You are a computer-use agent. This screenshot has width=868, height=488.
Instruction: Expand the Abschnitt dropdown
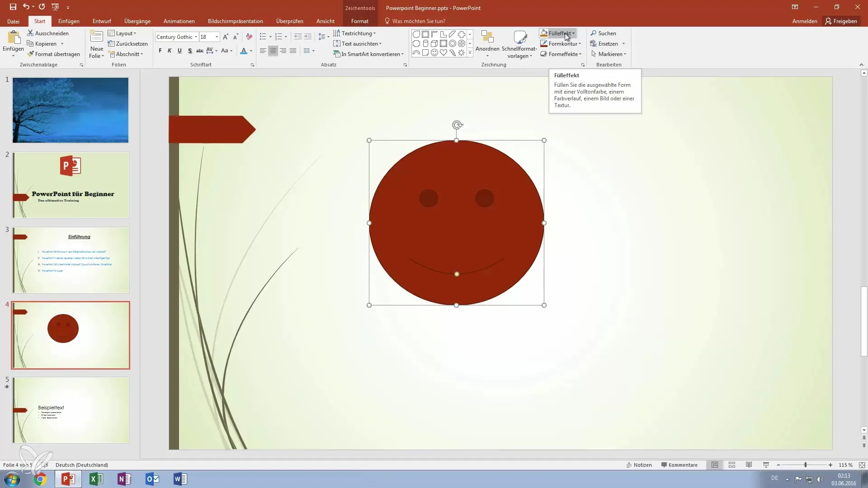tap(126, 54)
